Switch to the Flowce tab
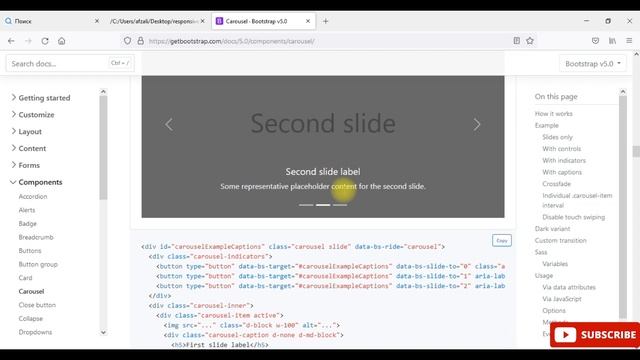Image resolution: width=640 pixels, height=360 pixels. (52, 21)
